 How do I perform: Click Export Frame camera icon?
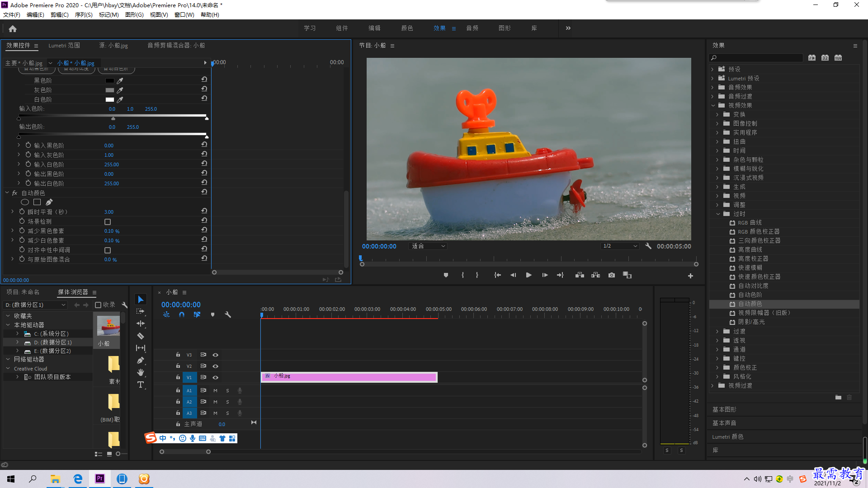(x=612, y=275)
